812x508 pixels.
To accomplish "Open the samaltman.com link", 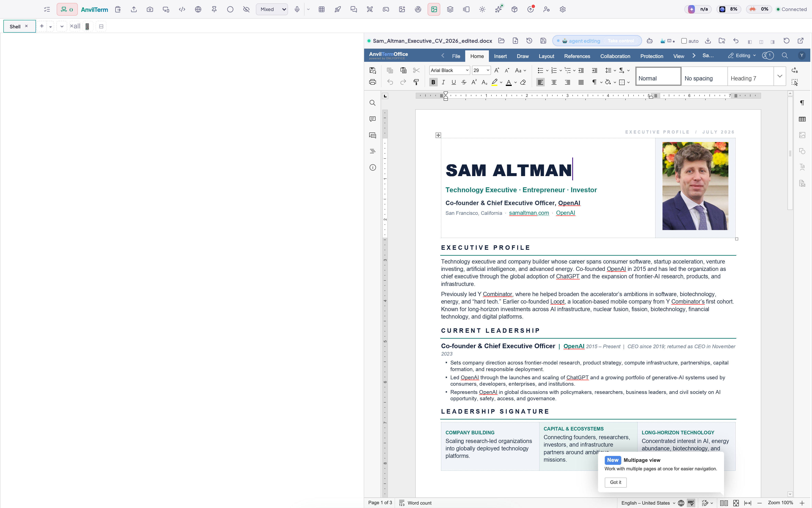I will (529, 213).
